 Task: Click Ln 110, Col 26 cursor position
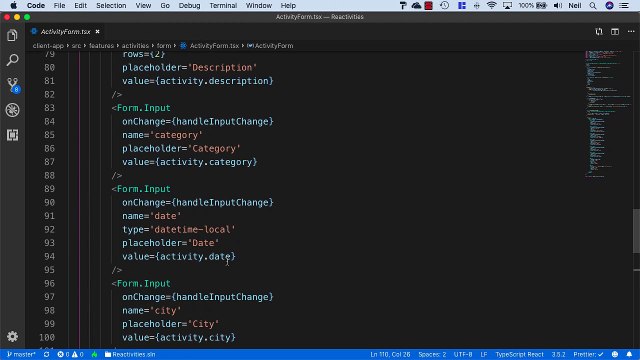pos(390,354)
